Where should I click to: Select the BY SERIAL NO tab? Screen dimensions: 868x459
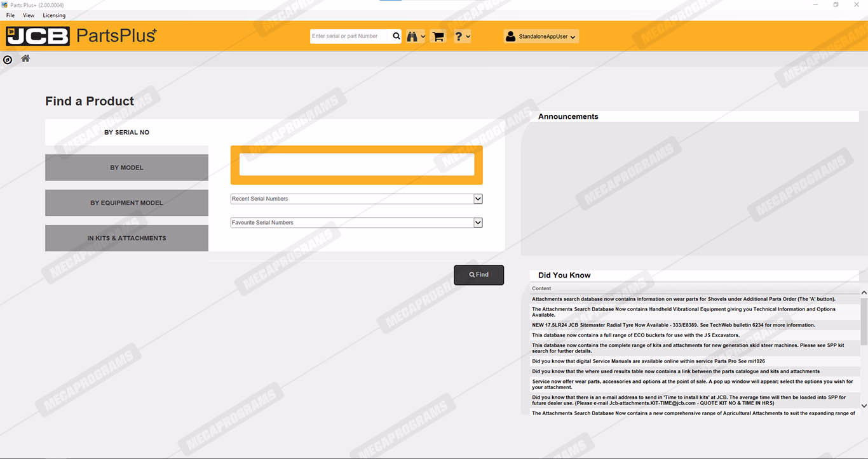pos(126,133)
